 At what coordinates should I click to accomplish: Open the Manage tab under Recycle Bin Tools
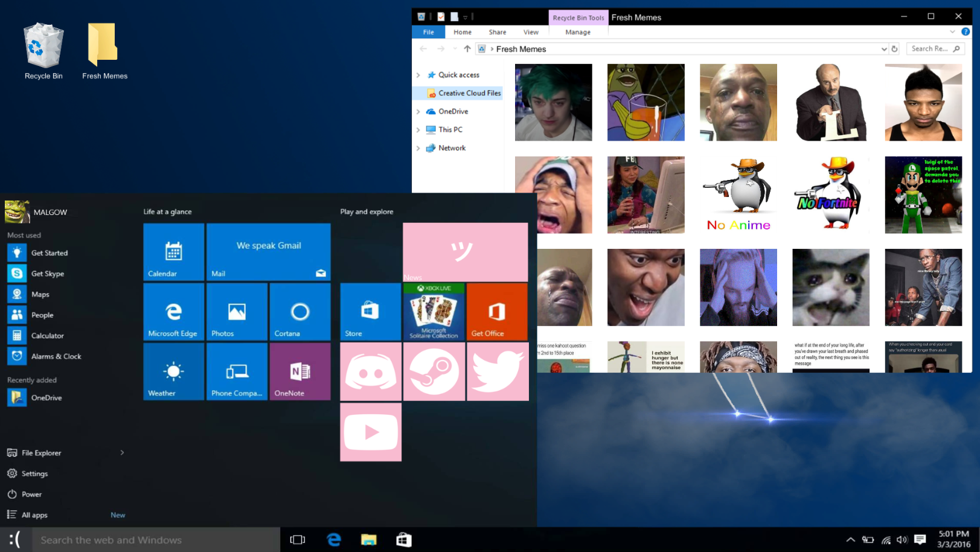(577, 32)
